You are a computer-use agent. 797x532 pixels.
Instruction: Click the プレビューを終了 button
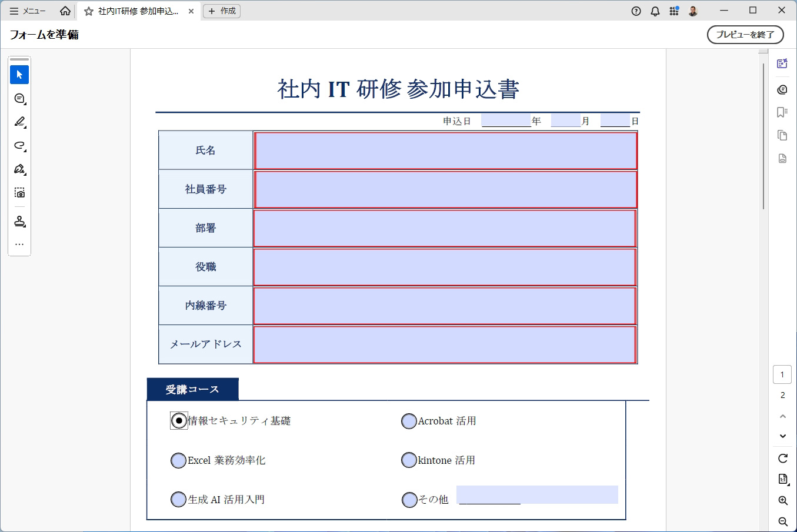point(745,35)
